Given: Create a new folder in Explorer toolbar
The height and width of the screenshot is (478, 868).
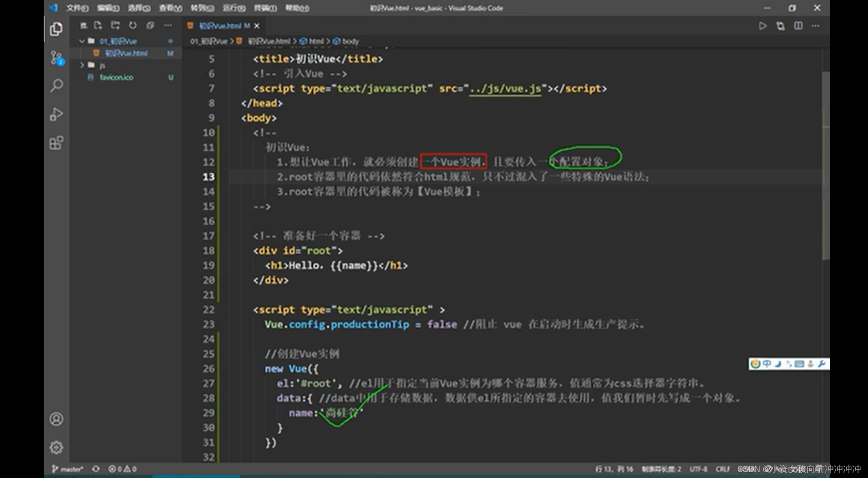Looking at the screenshot, I should [115, 25].
